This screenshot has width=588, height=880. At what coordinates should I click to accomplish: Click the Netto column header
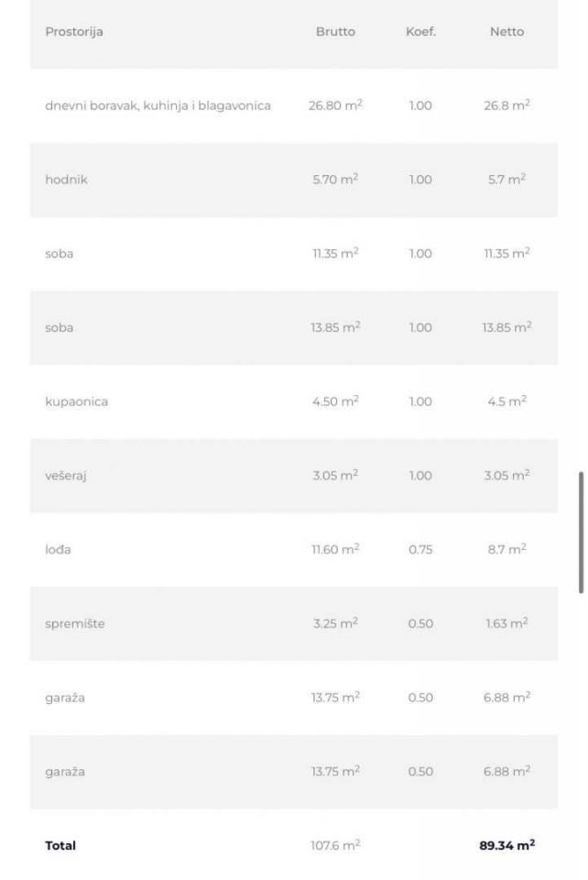506,32
